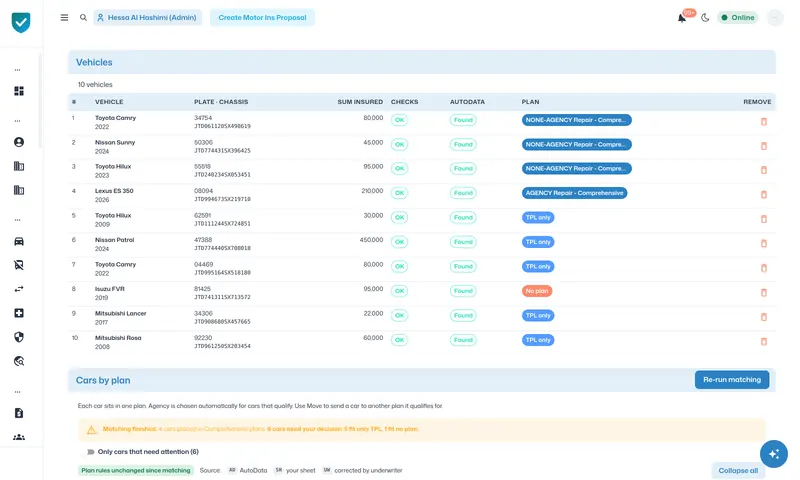Open the Create Motor Ins Proposal tab
Screen dimensions: 800x480
[262, 17]
